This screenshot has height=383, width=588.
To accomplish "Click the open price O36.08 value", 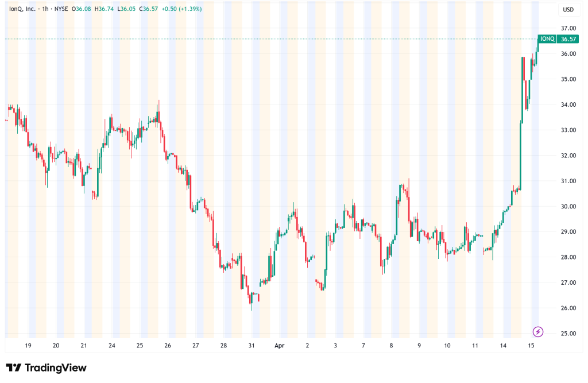I will pyautogui.click(x=82, y=9).
